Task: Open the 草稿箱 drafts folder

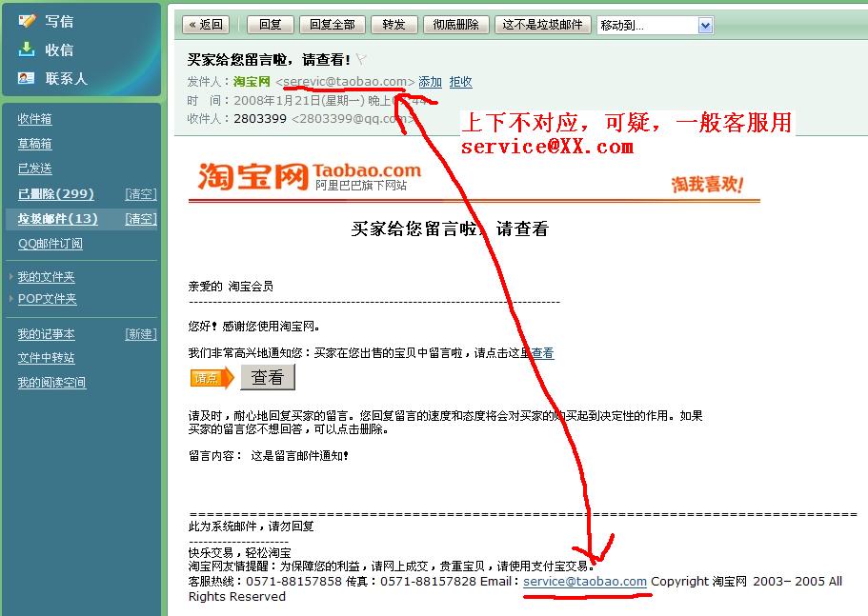Action: click(x=35, y=144)
